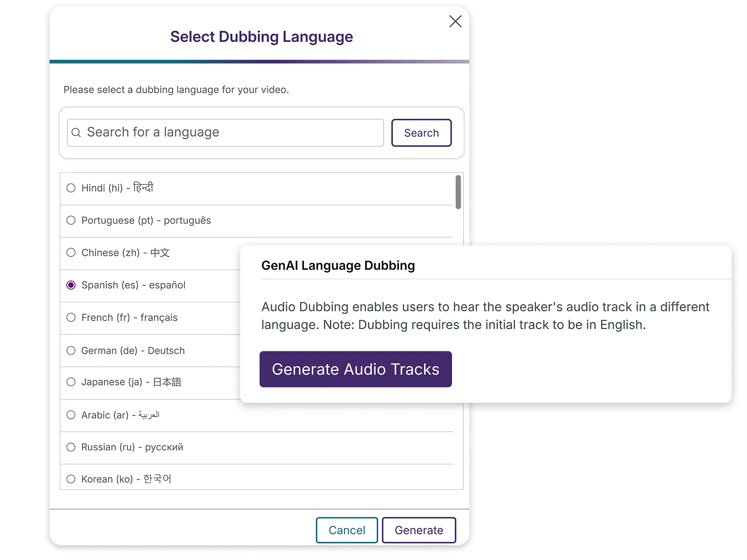
Task: Select Arabic (ar) radio option
Action: click(71, 415)
